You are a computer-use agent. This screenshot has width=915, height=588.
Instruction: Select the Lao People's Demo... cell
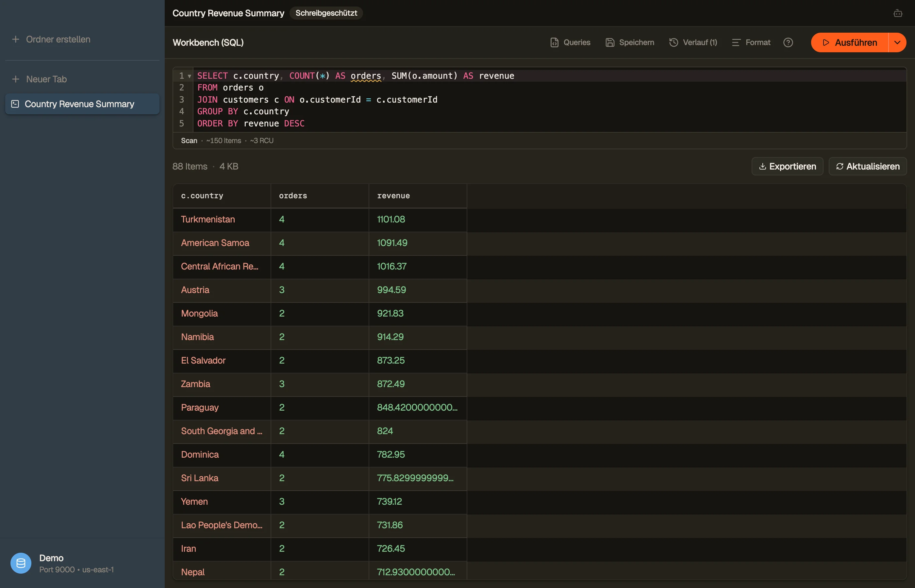click(222, 525)
